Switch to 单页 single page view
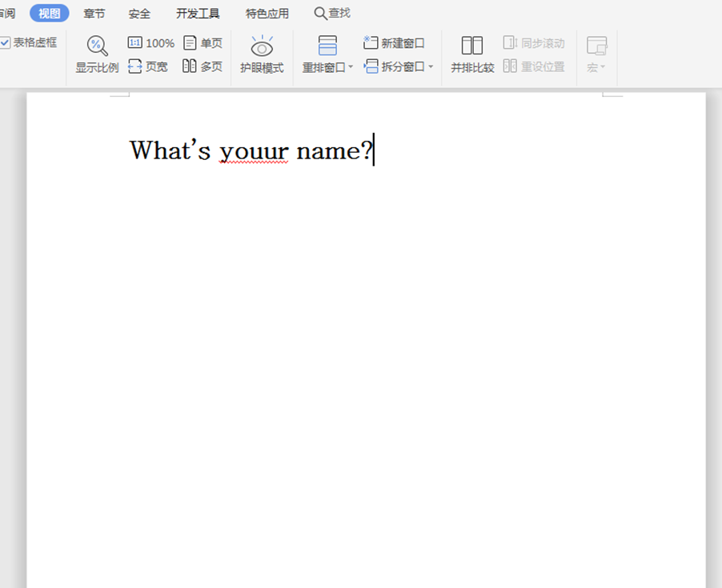Screen dimensions: 722x588 203,43
